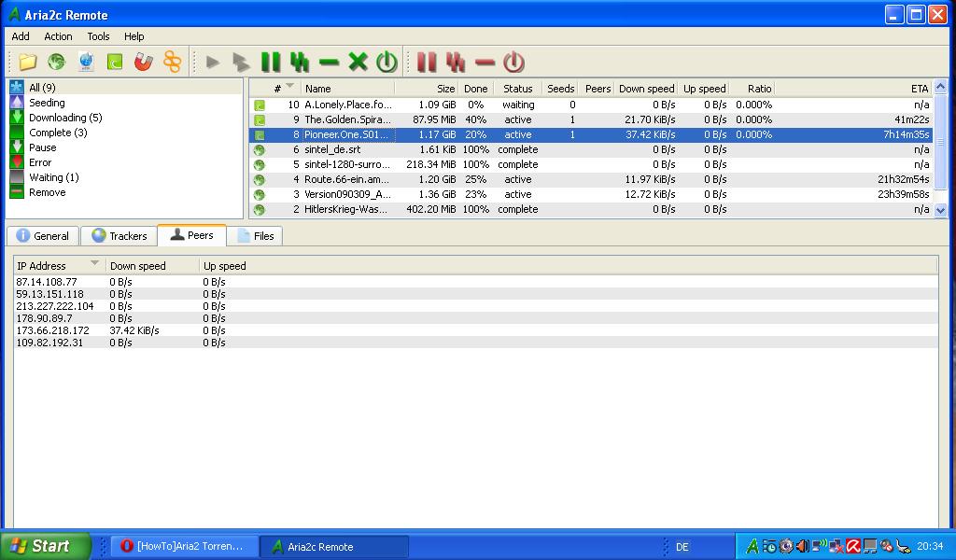Click the green pause bars icon

click(x=271, y=62)
